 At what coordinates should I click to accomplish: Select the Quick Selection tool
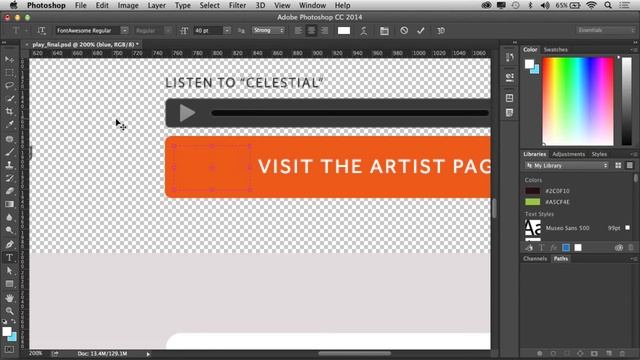click(x=9, y=99)
